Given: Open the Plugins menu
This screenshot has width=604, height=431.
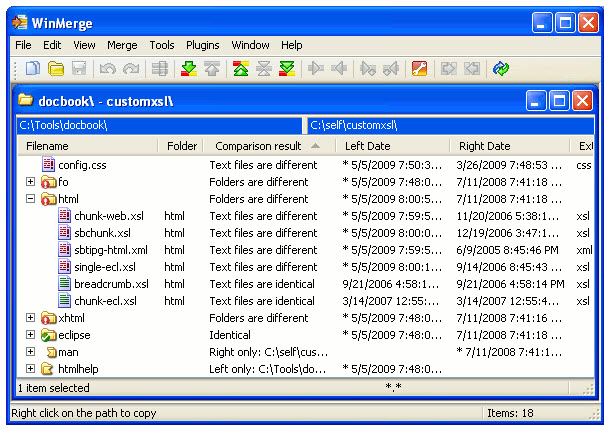Looking at the screenshot, I should click(x=203, y=45).
